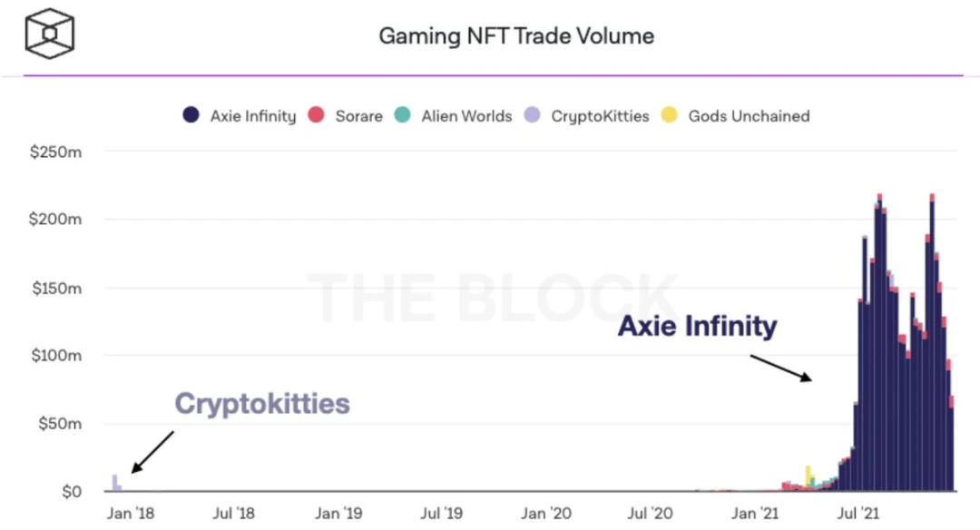This screenshot has height=530, width=980.
Task: Click the $250m y-axis label
Action: [x=56, y=152]
